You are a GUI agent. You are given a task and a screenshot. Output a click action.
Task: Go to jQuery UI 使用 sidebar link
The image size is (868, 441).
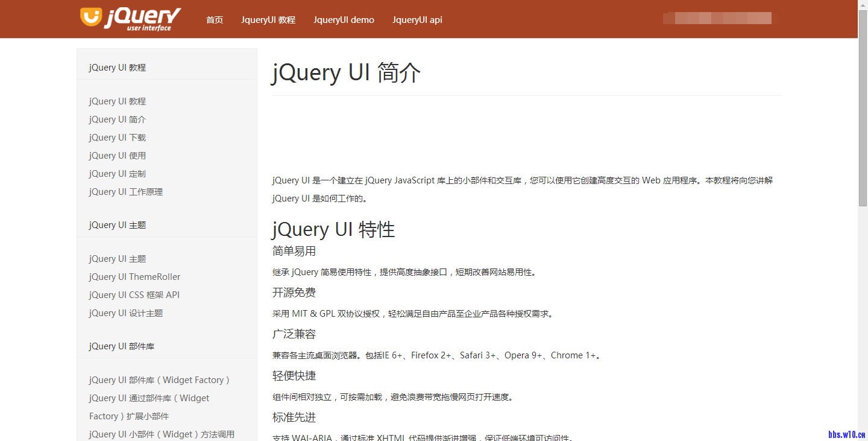[x=118, y=156]
